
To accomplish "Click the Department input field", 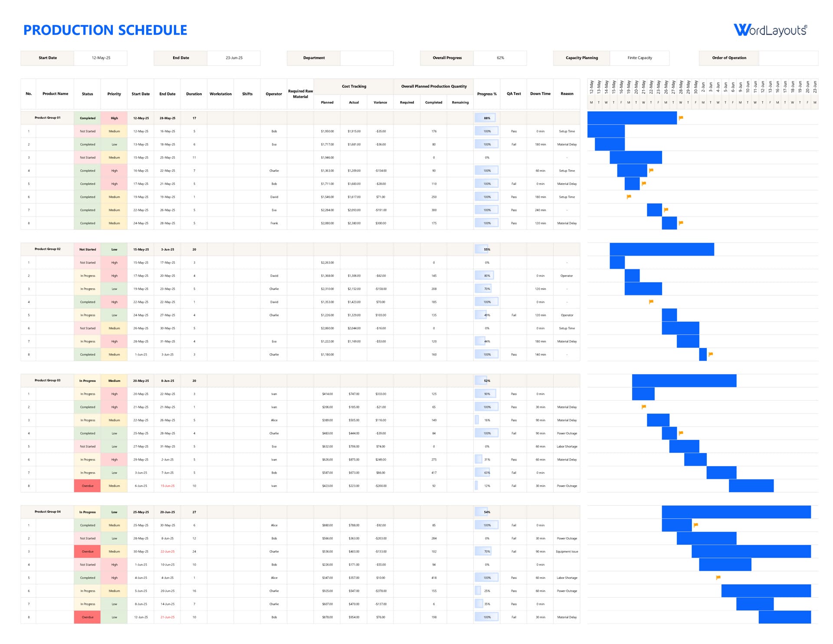I will coord(367,58).
